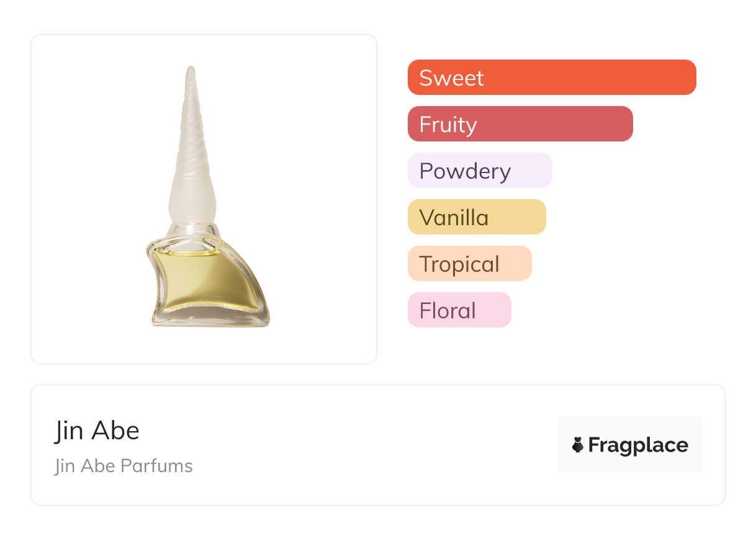This screenshot has width=756, height=536.
Task: Click the word "Vanilla" label
Action: (454, 217)
